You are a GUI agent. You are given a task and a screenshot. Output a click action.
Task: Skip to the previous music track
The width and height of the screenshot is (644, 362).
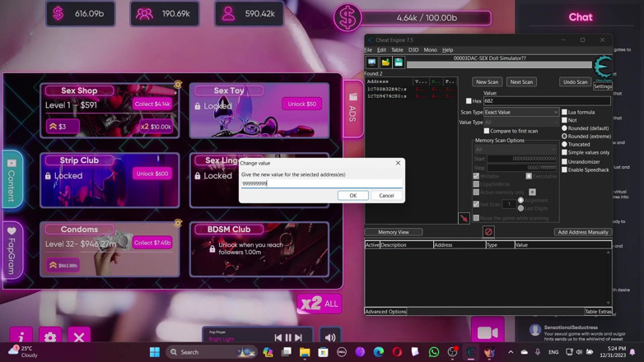[x=278, y=337]
